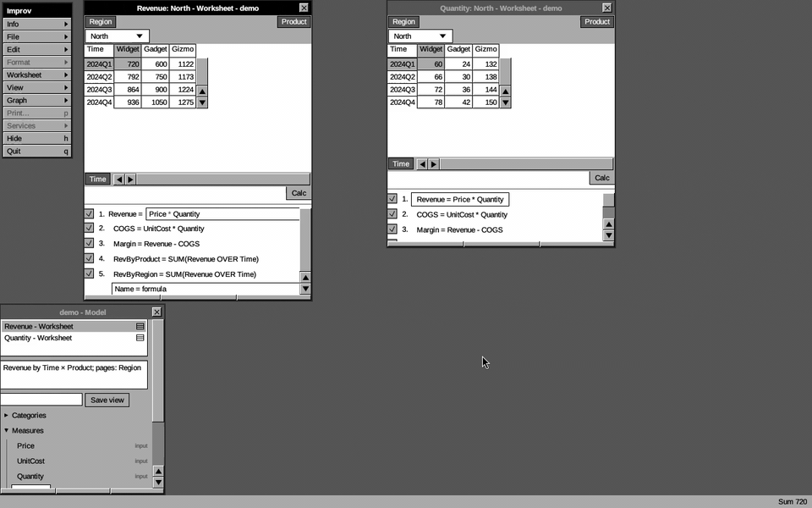Toggle RevByProduct formula checkbox
This screenshot has height=508, width=812.
89,258
